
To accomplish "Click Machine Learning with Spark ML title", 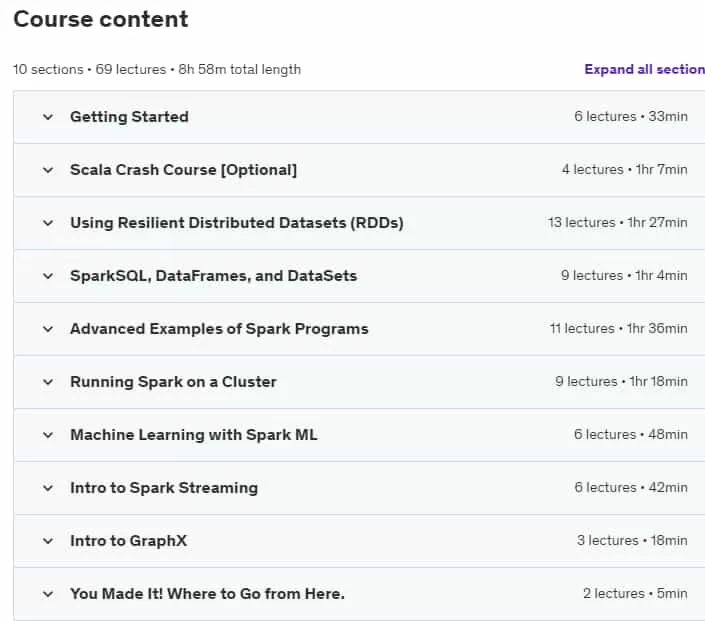I will pyautogui.click(x=194, y=435).
